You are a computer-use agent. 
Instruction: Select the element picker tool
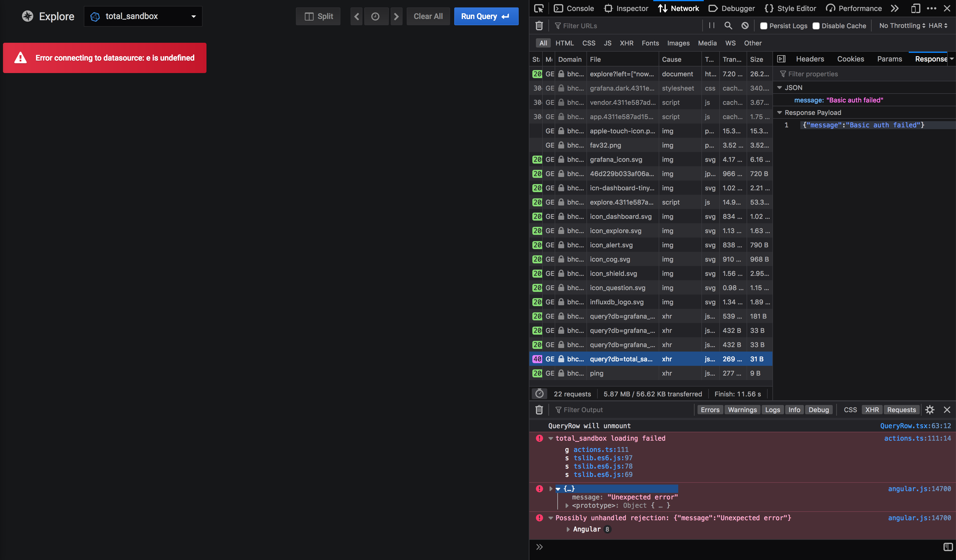[x=539, y=8]
